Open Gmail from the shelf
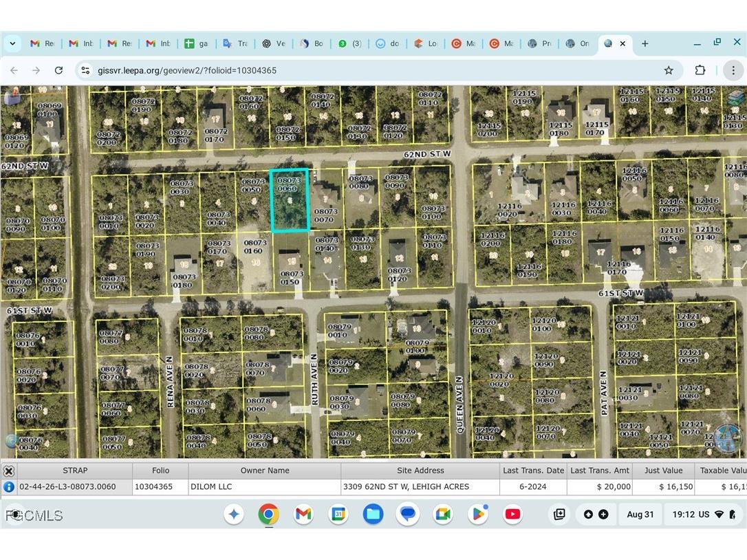The width and height of the screenshot is (747, 560). click(303, 514)
